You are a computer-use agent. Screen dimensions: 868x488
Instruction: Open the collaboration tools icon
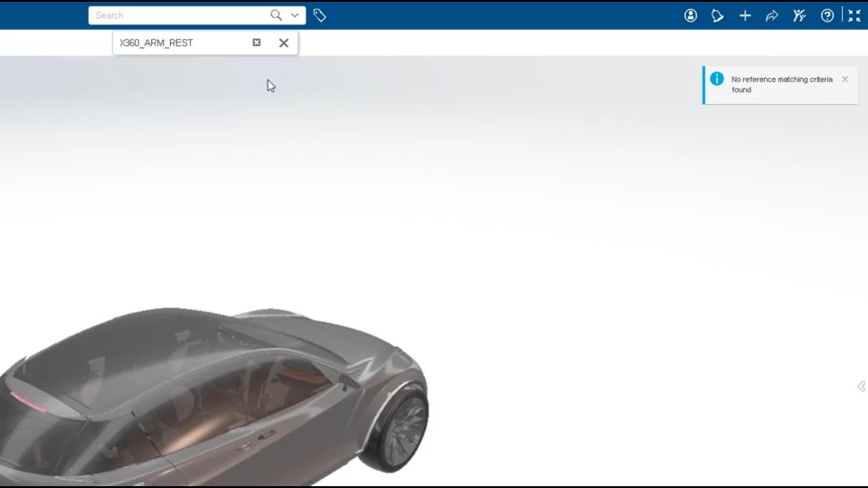(x=798, y=15)
